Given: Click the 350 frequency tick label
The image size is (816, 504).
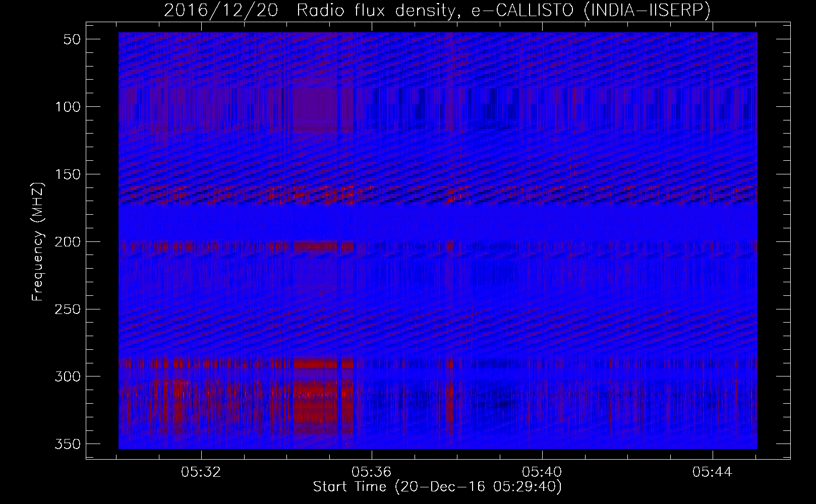Looking at the screenshot, I should pyautogui.click(x=68, y=444).
